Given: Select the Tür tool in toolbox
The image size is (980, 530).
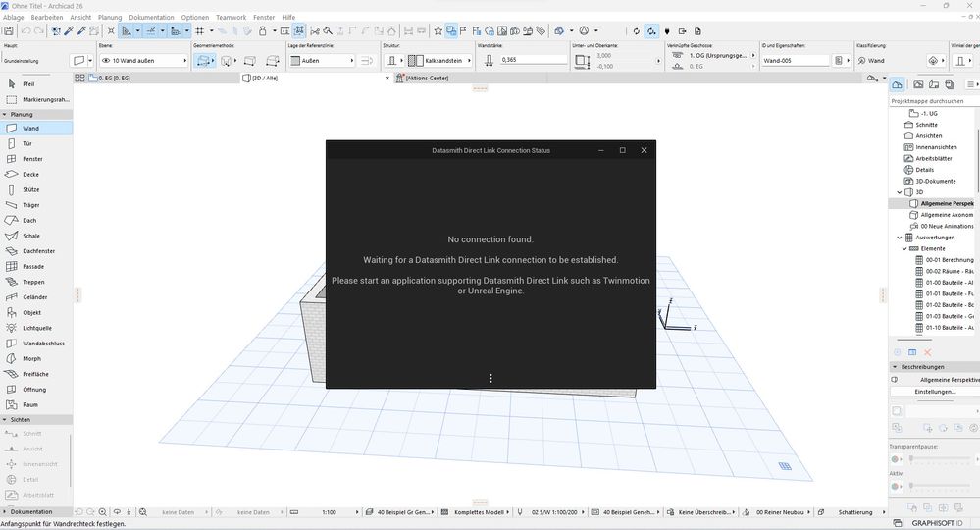Looking at the screenshot, I should click(36, 143).
